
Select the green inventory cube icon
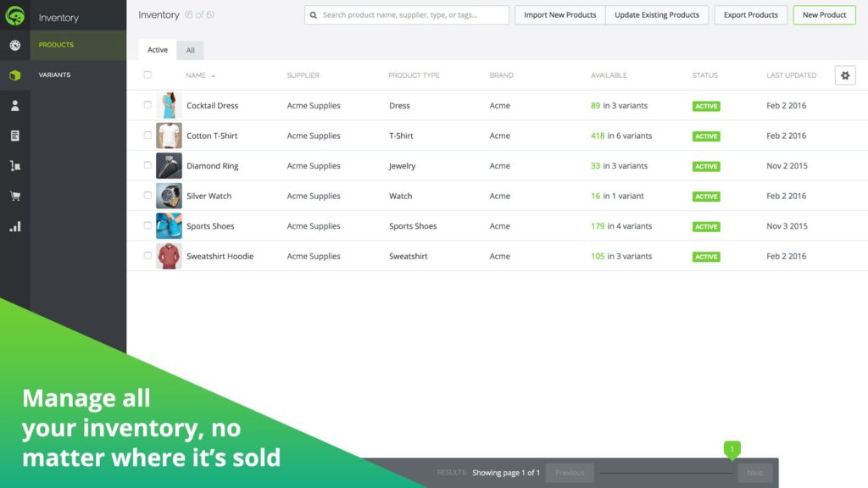pyautogui.click(x=15, y=75)
